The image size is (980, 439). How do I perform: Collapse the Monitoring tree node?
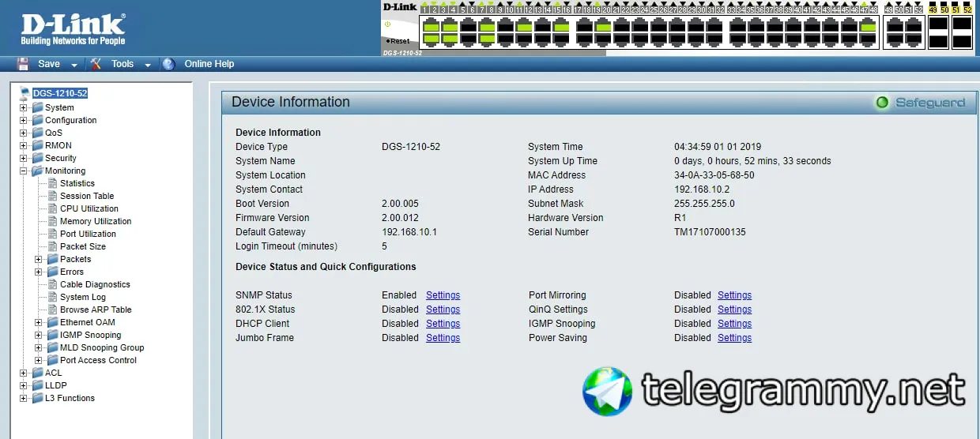pos(24,171)
